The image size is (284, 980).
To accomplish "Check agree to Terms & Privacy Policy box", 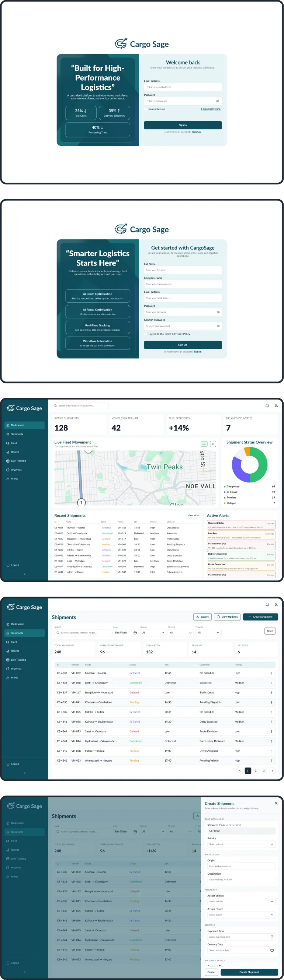I will [146, 334].
